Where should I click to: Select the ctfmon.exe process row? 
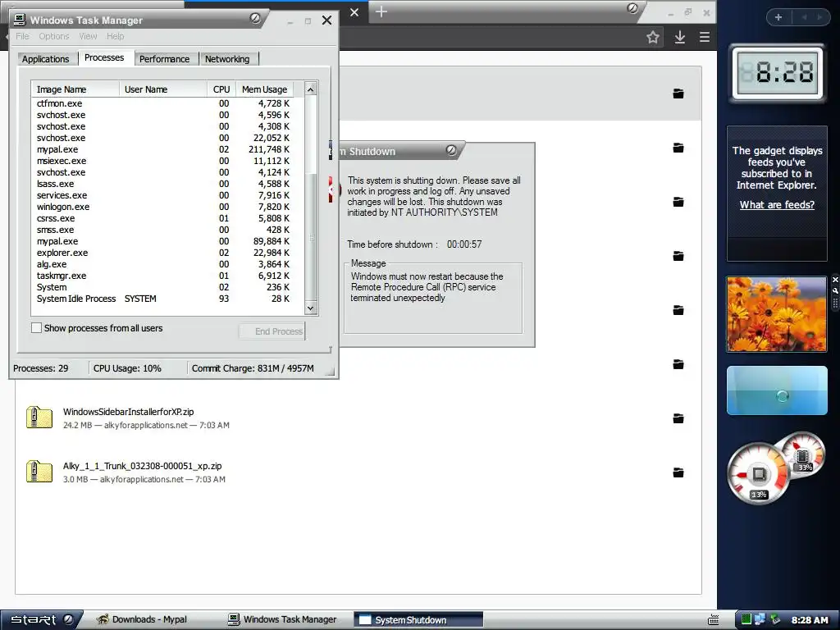167,103
